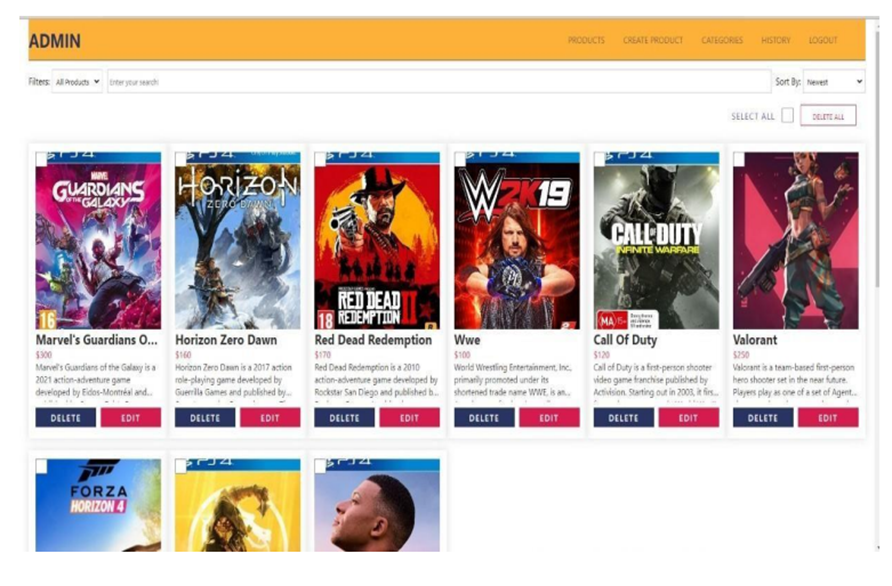Open the Call of Duty Infinite Warfare cover
The width and height of the screenshot is (892, 586).
[656, 241]
